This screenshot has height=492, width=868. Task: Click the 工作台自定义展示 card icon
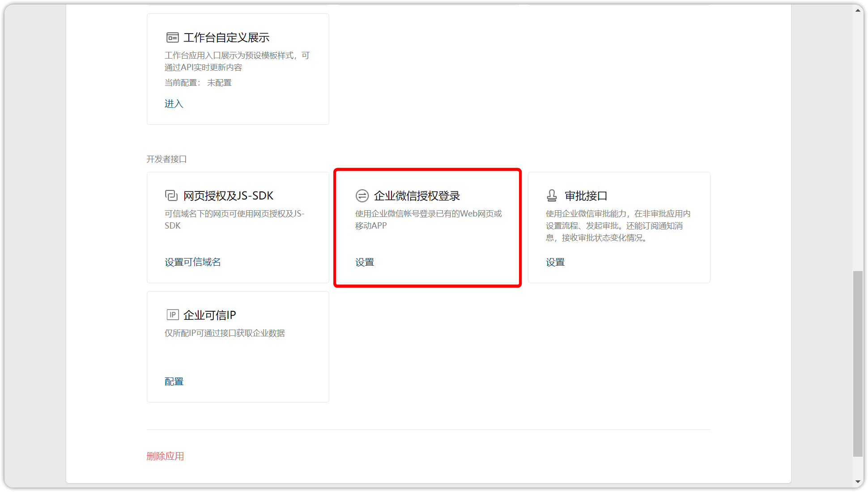(172, 38)
